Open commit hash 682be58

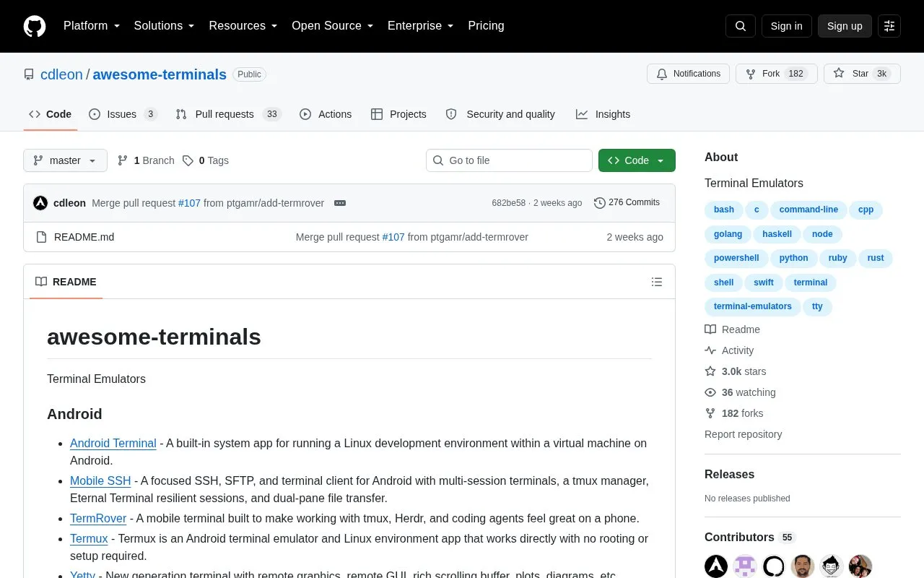(508, 203)
